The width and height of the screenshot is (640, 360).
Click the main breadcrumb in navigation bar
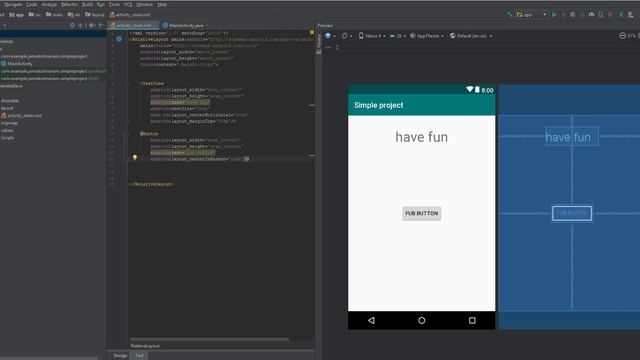(54, 15)
